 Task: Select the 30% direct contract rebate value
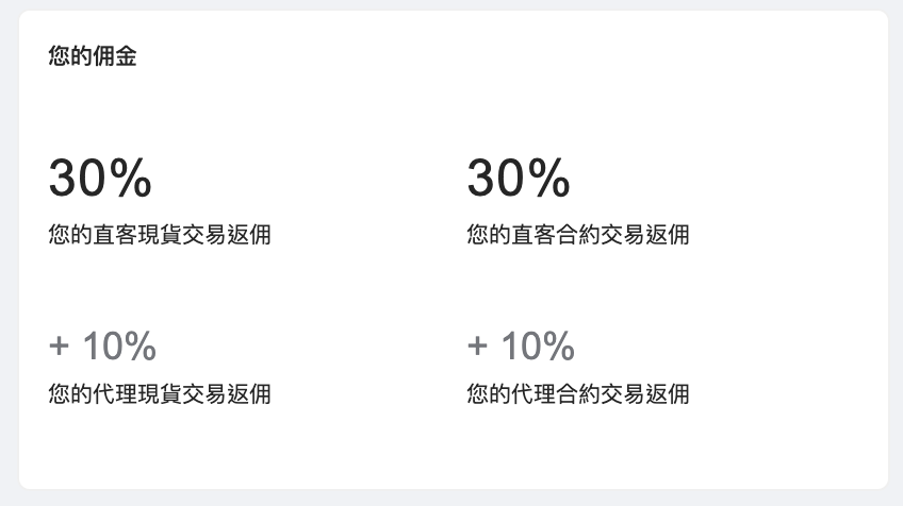click(518, 179)
